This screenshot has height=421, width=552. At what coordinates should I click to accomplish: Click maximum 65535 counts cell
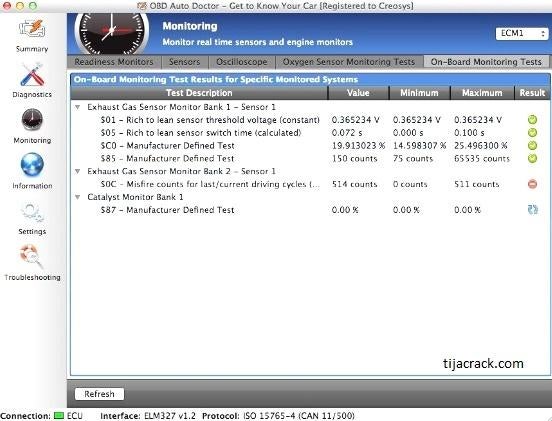482,158
